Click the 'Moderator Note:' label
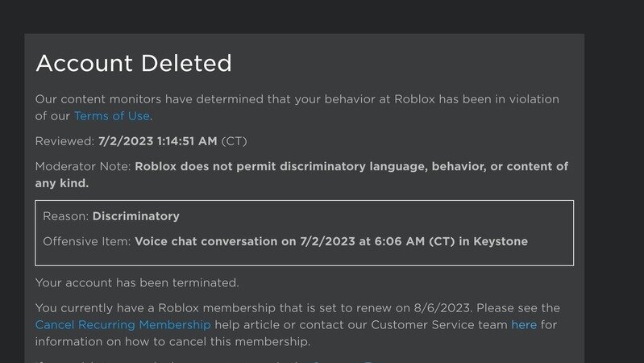This screenshot has height=363, width=644. 83,166
